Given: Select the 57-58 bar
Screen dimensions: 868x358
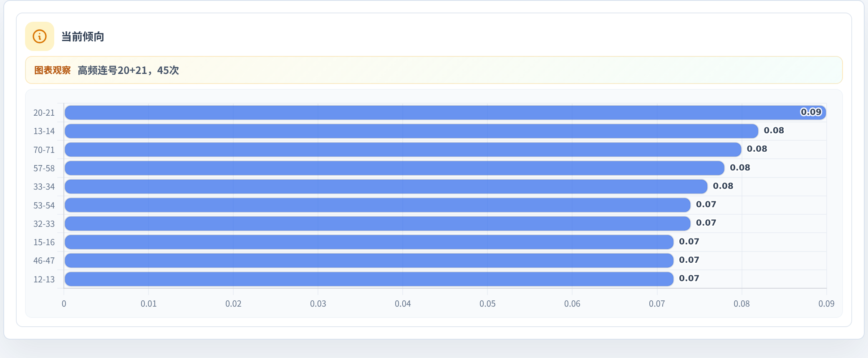Looking at the screenshot, I should [394, 168].
